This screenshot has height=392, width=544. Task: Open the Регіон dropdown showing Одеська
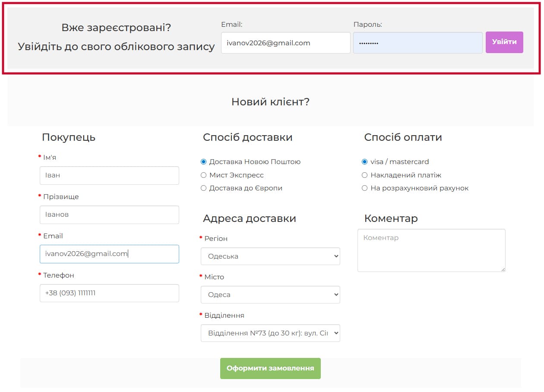[270, 256]
